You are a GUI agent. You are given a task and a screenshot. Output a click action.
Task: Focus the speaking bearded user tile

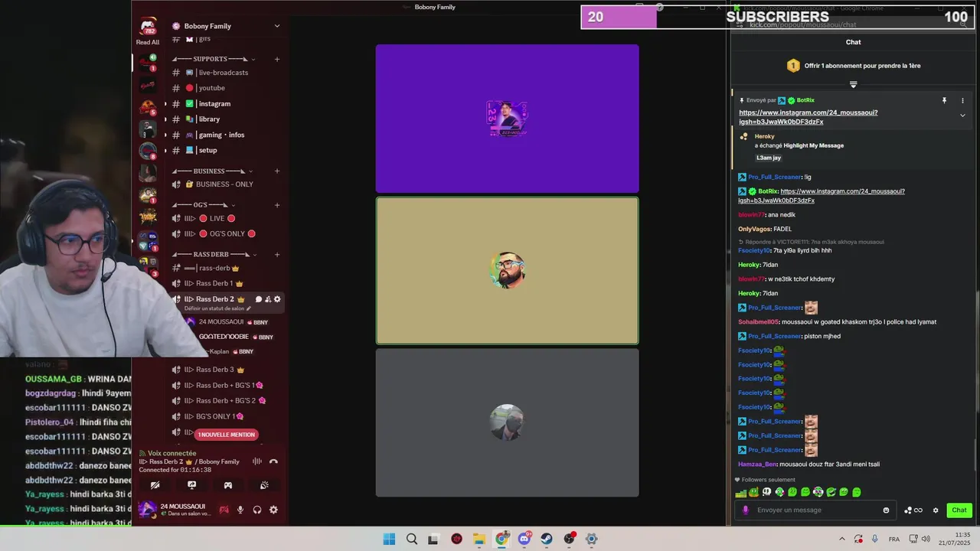tap(507, 271)
